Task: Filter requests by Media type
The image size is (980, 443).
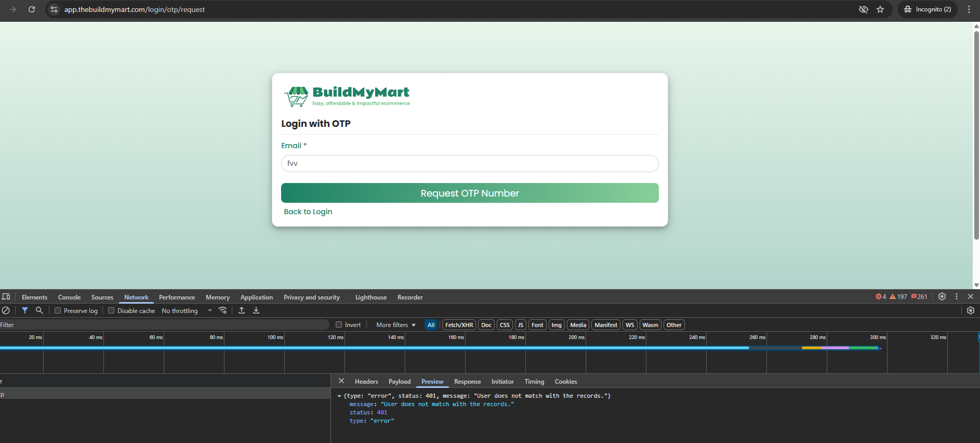Action: coord(578,325)
